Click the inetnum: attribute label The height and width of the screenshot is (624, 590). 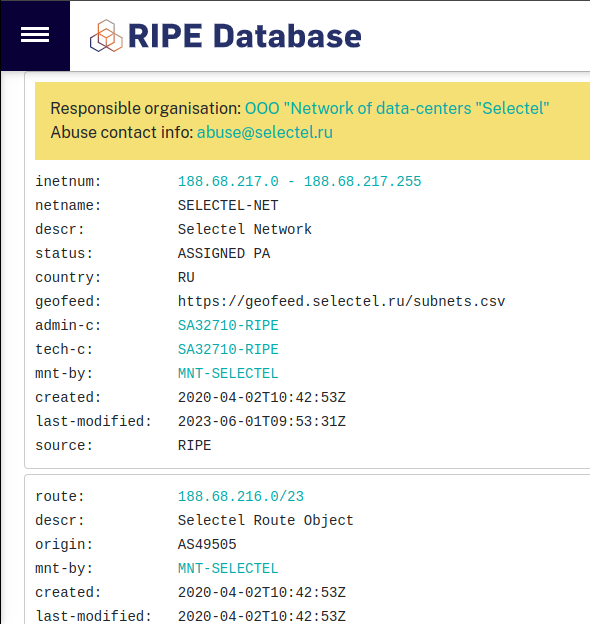pyautogui.click(x=68, y=181)
